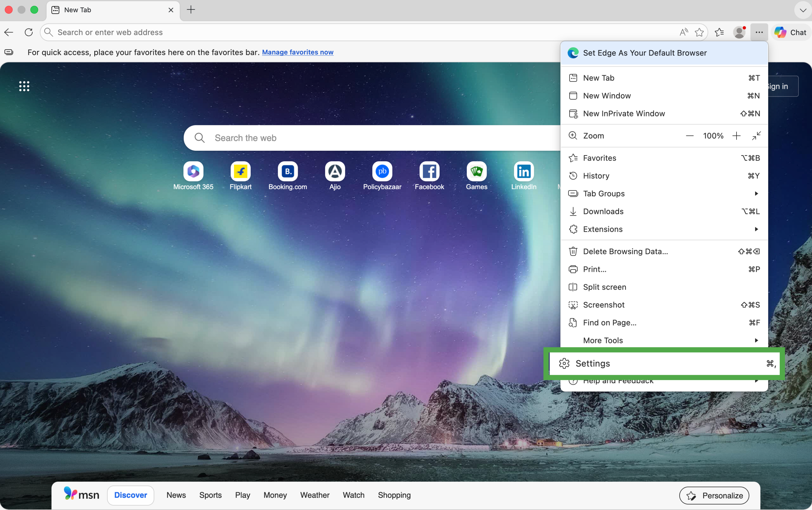The height and width of the screenshot is (510, 812).
Task: Choose New Tab from the menu
Action: pos(664,78)
